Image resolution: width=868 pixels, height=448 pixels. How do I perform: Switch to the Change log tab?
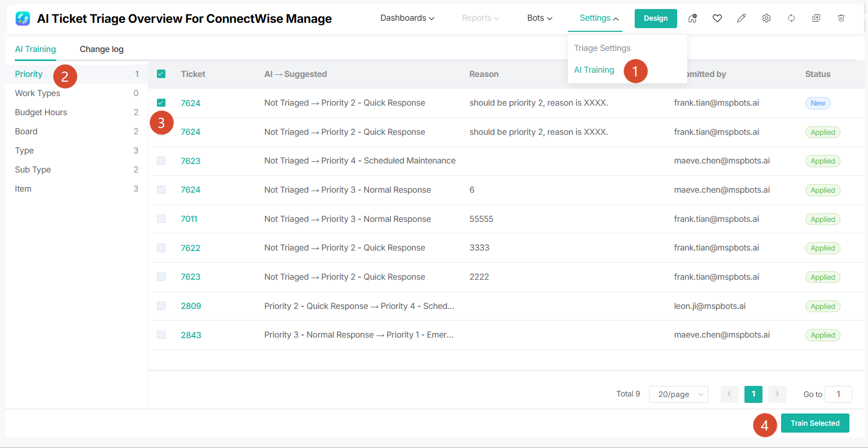tap(101, 49)
